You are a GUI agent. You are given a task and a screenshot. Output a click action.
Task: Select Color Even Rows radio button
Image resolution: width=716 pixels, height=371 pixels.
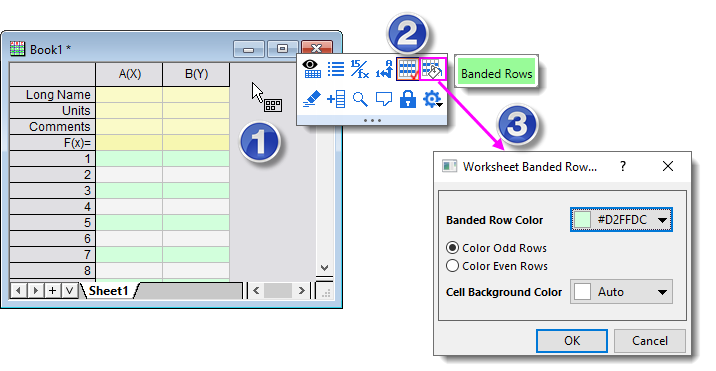coord(452,265)
